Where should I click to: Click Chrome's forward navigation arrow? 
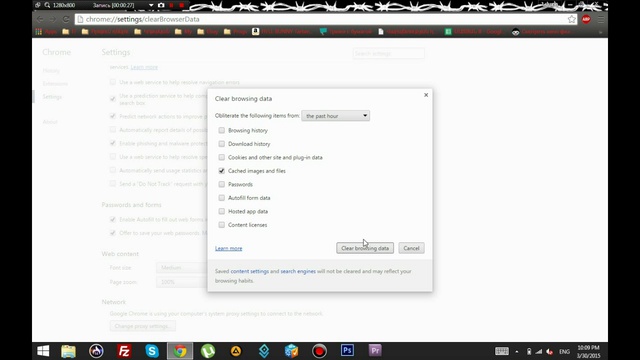(53, 19)
